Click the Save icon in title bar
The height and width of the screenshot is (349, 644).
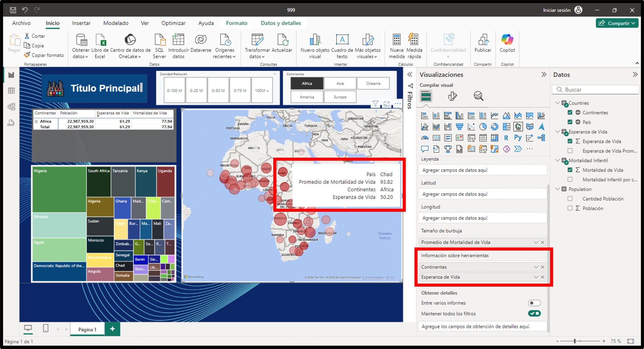pyautogui.click(x=13, y=10)
